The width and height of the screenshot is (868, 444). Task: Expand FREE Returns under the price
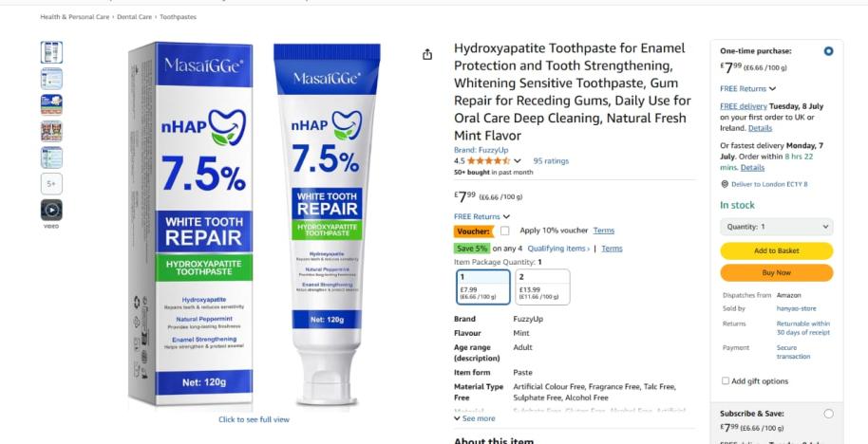click(x=481, y=216)
